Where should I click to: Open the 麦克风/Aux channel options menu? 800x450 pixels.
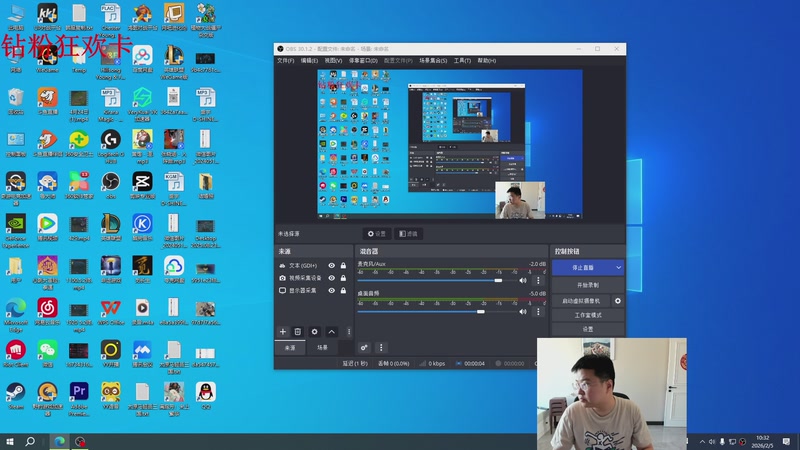click(x=538, y=281)
